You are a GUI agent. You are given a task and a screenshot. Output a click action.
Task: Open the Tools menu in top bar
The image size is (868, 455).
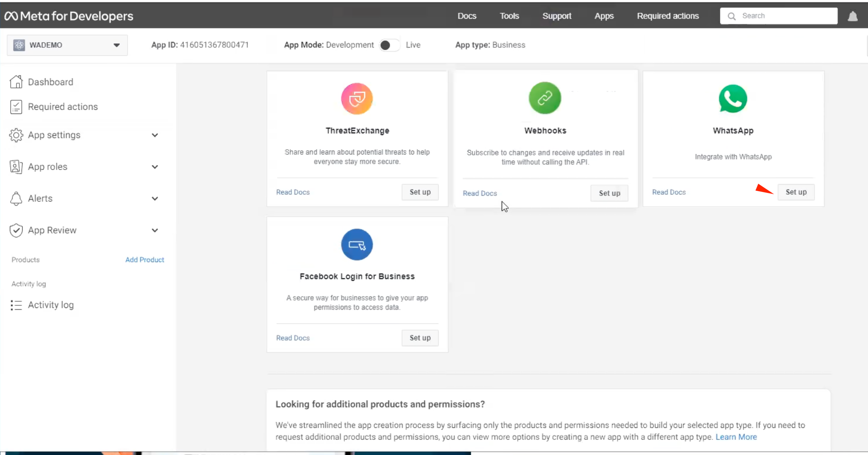(509, 16)
